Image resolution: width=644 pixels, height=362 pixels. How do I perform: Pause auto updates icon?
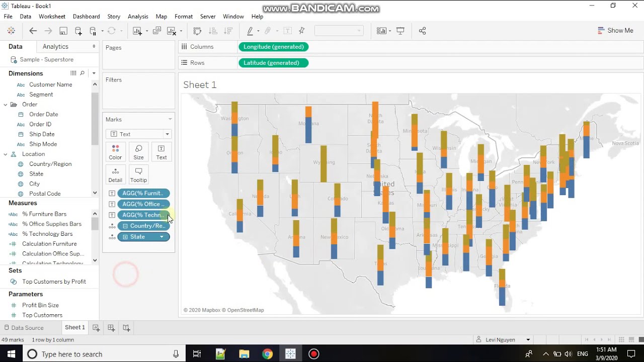(93, 31)
